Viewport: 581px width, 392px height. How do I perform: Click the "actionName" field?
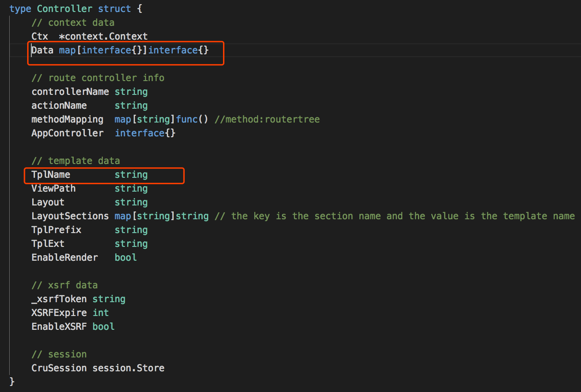(59, 105)
